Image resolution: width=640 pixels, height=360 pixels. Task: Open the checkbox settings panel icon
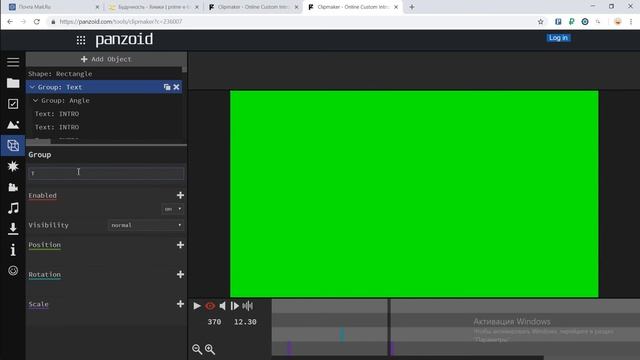point(13,104)
